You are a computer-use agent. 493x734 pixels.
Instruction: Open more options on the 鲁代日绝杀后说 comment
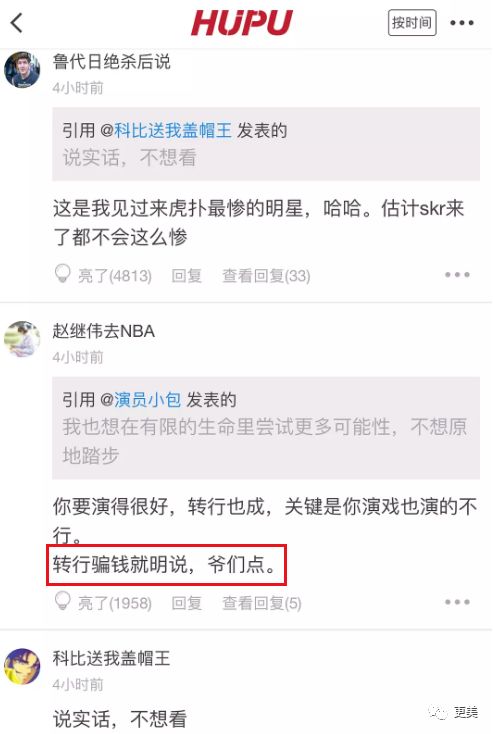[457, 275]
